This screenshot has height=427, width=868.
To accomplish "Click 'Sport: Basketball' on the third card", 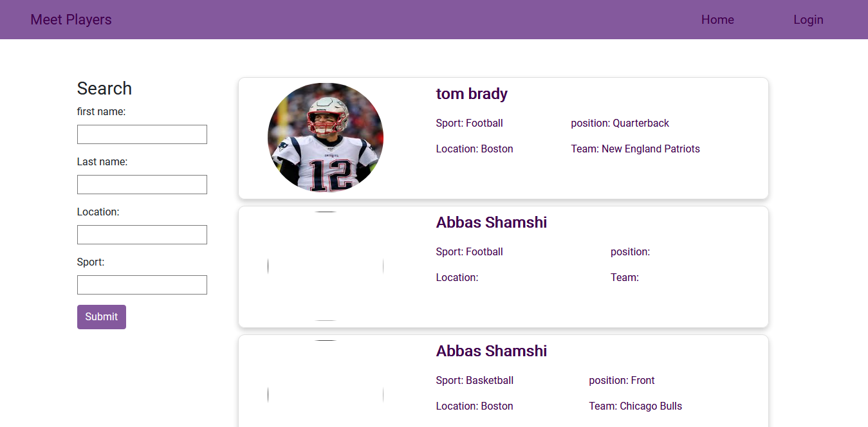I will pos(474,380).
